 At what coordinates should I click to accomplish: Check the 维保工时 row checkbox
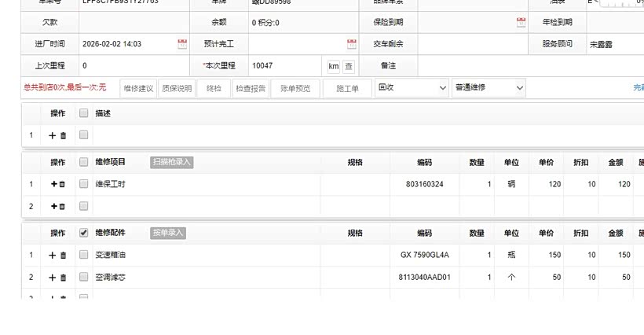click(x=83, y=184)
